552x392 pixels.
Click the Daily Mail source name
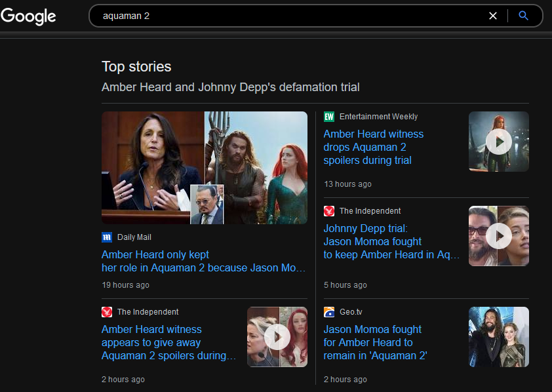pyautogui.click(x=134, y=237)
